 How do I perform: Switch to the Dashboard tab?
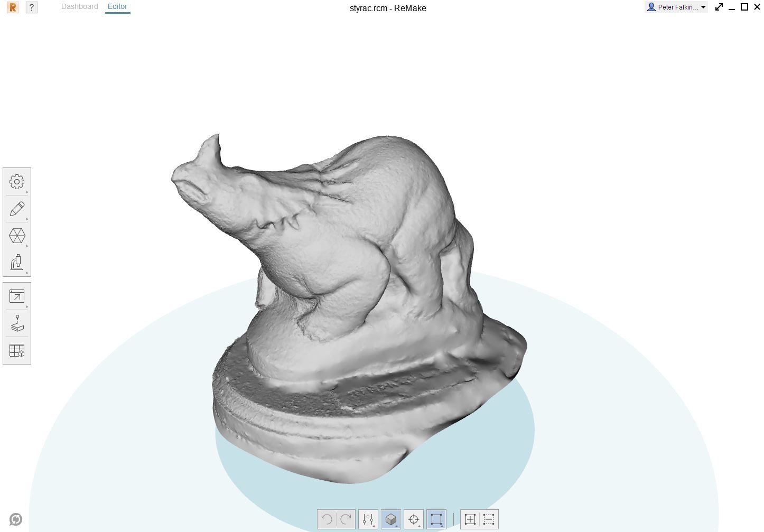(x=79, y=6)
